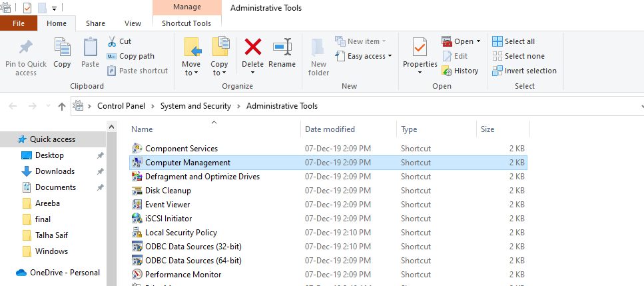Click the Forward navigation arrow

(x=33, y=106)
